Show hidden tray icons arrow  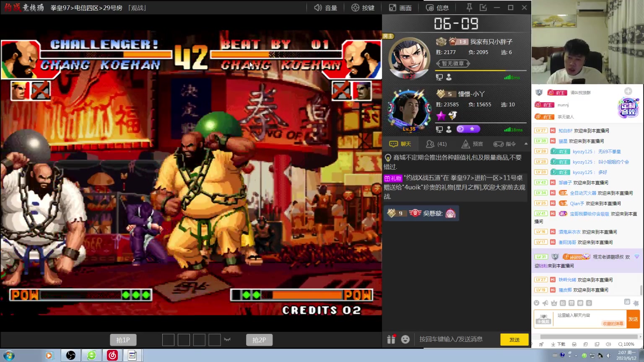[576, 356]
